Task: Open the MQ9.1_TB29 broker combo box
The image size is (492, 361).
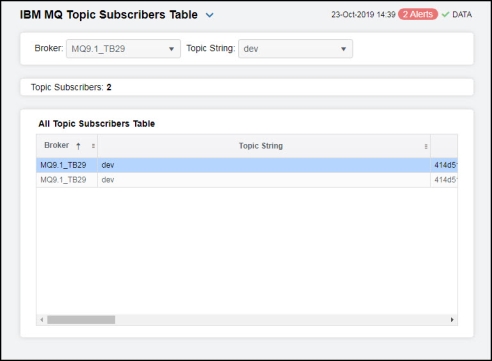Action: click(123, 49)
